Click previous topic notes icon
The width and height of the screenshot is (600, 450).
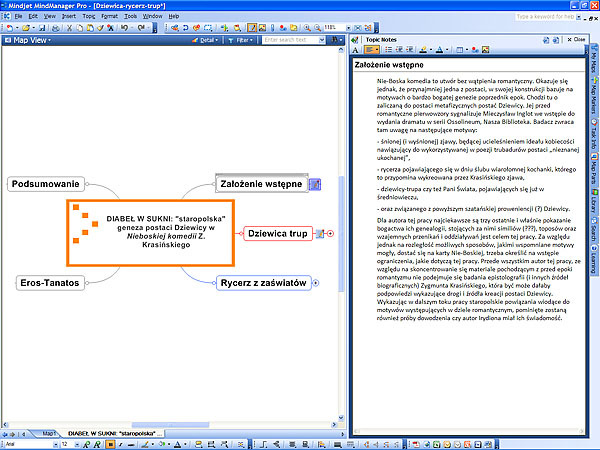coord(546,40)
